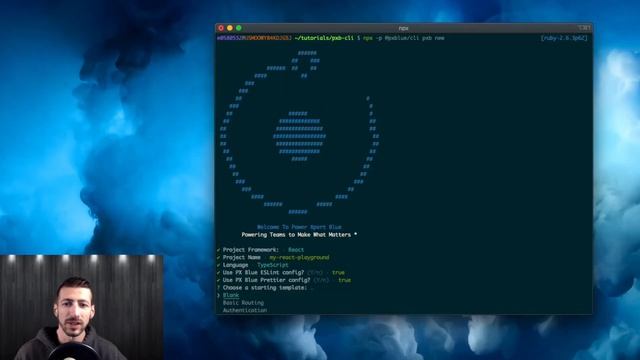
Task: Click the 'Use PX Blue Prettier config?' line
Action: point(284,280)
